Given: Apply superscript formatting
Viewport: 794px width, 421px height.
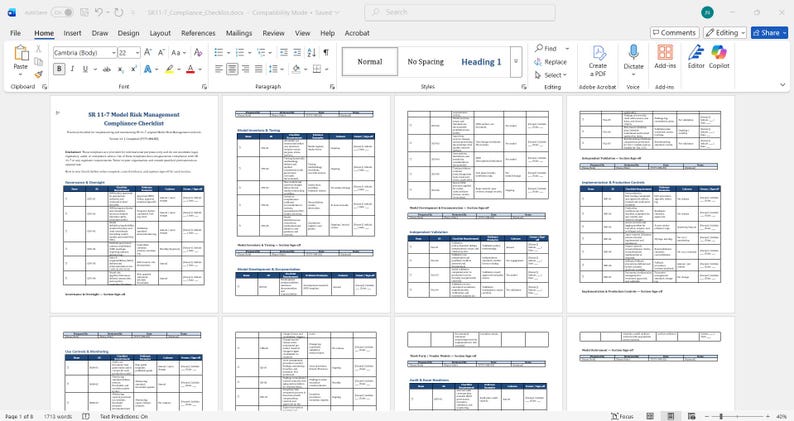Looking at the screenshot, I should [134, 69].
